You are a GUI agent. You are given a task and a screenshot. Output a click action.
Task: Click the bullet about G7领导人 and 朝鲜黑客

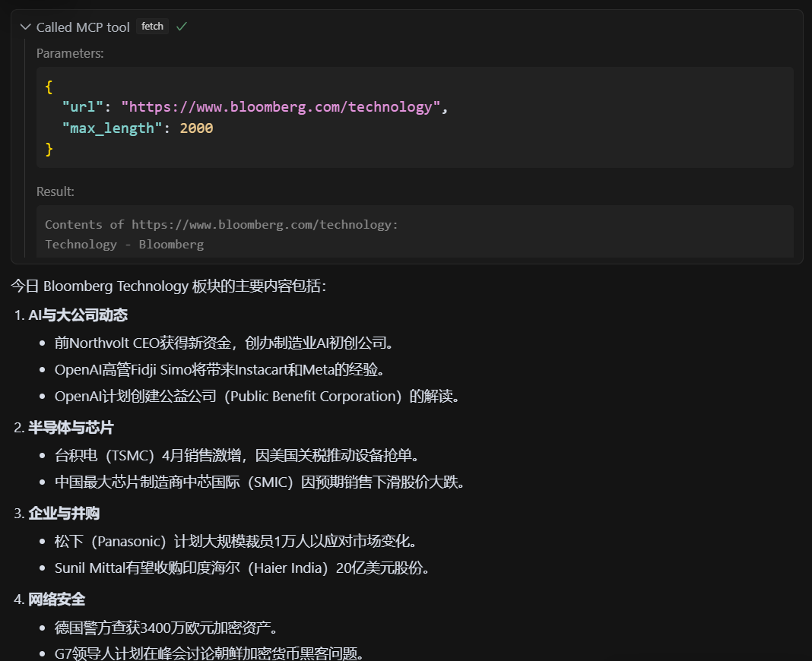[208, 653]
